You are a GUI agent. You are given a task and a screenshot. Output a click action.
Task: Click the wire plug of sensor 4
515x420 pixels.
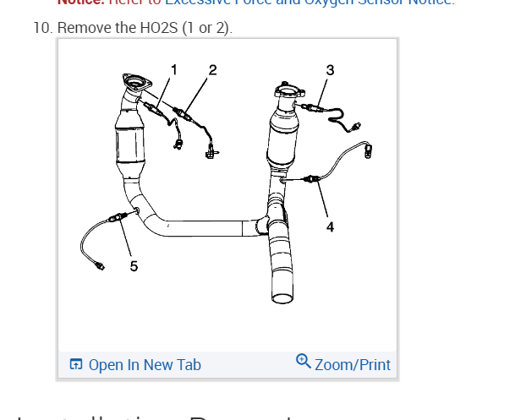(369, 150)
